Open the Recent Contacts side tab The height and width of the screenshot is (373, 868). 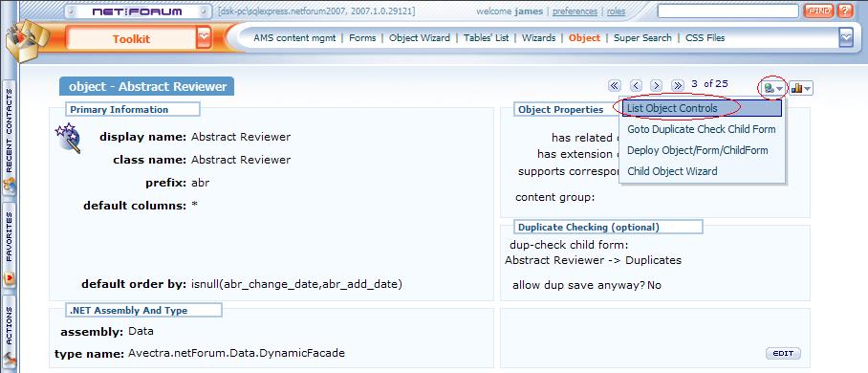9,138
